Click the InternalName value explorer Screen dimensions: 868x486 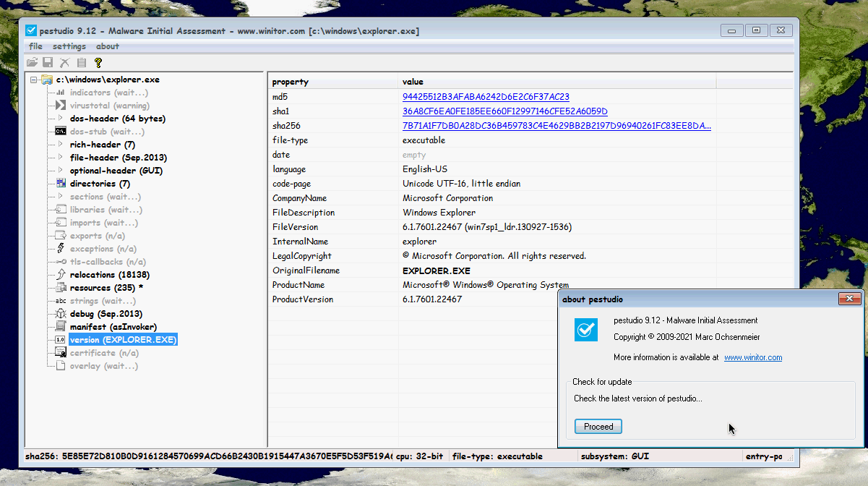click(419, 242)
